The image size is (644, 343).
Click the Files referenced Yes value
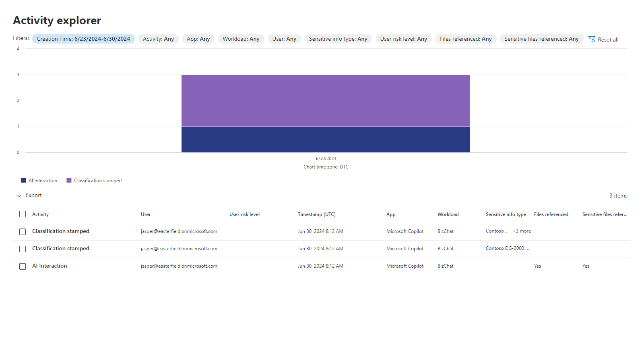point(537,266)
